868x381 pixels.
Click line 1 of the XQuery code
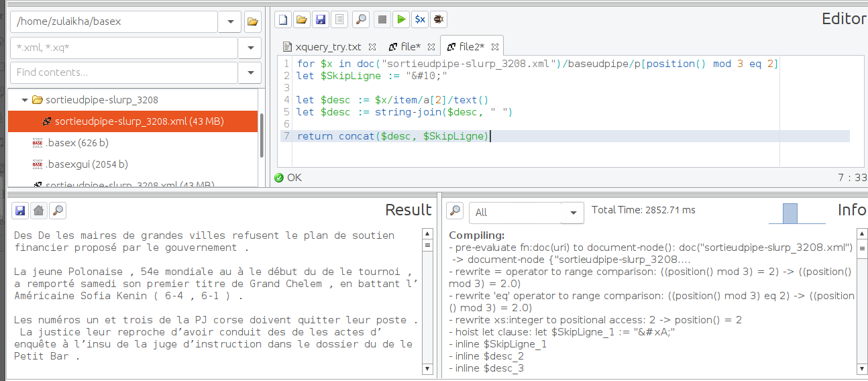(x=537, y=64)
